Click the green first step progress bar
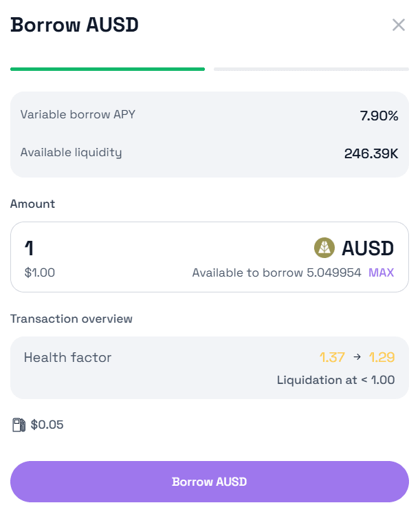The height and width of the screenshot is (514, 420). tap(107, 69)
